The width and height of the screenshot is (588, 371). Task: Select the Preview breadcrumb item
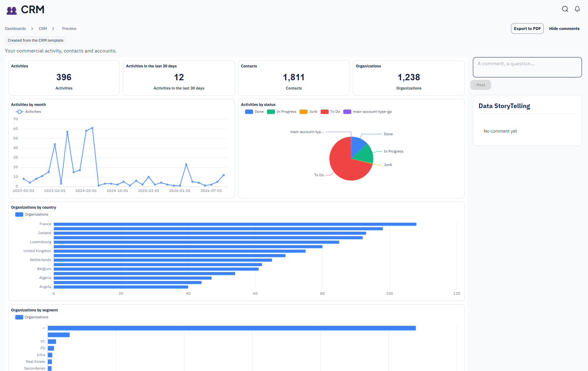pos(69,29)
